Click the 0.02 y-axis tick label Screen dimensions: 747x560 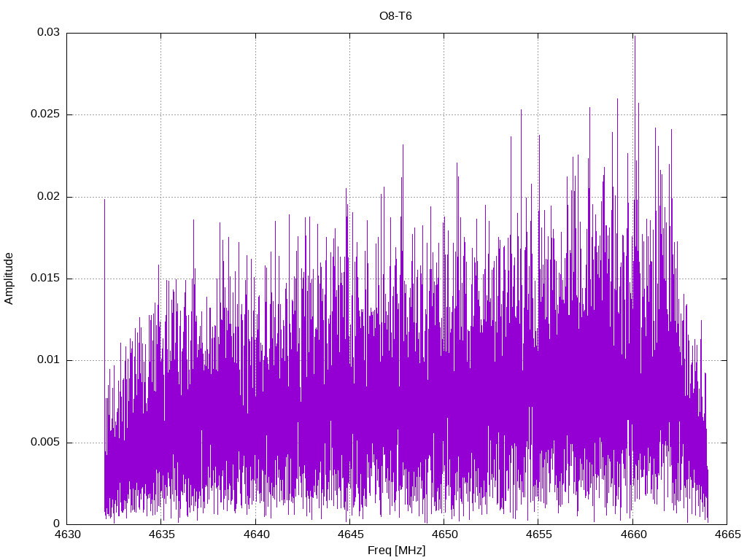pos(49,196)
